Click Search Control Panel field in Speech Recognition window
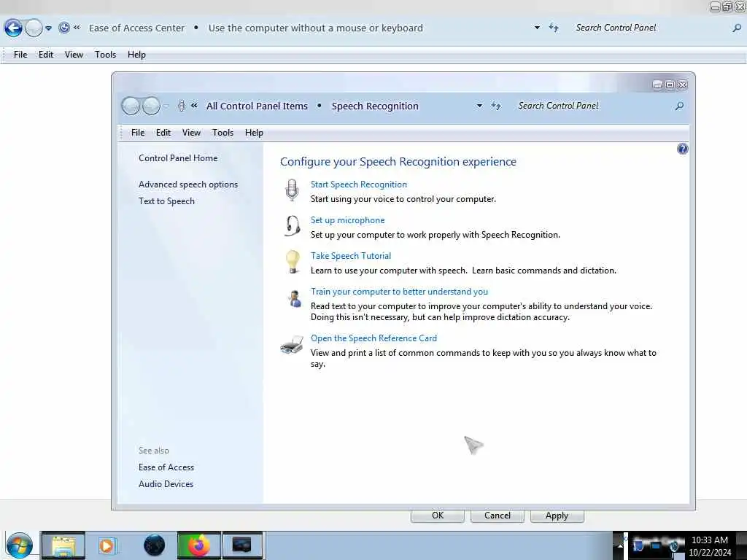The height and width of the screenshot is (560, 747). [593, 106]
